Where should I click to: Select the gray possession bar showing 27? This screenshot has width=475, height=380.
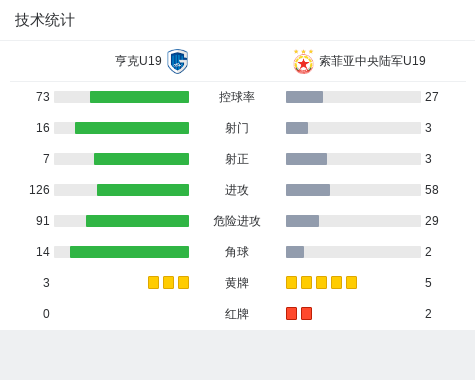(x=304, y=97)
